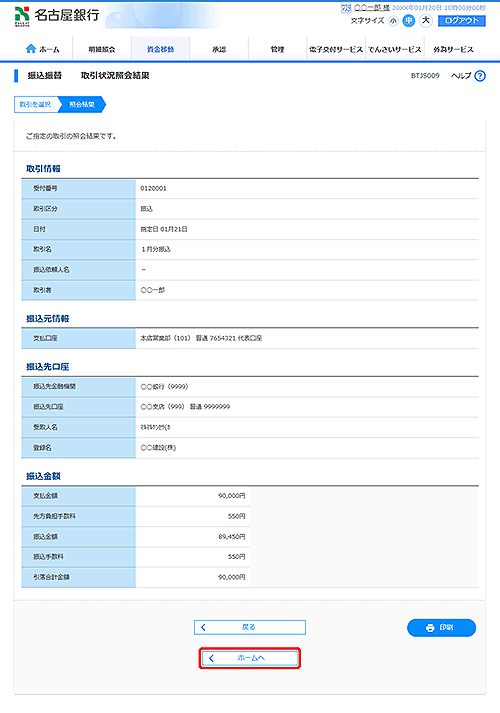
Task: Click the ヘルプ help link text
Action: (x=461, y=76)
